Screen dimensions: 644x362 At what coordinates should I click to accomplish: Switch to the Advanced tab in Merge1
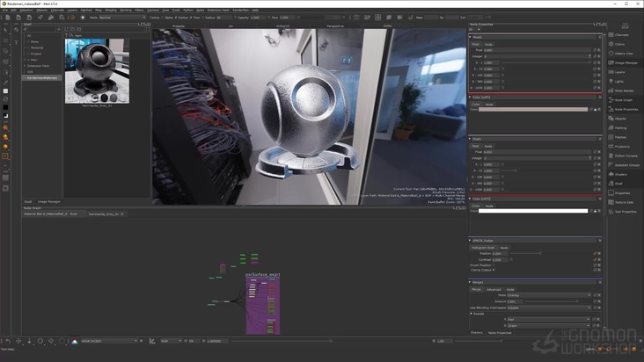(494, 289)
